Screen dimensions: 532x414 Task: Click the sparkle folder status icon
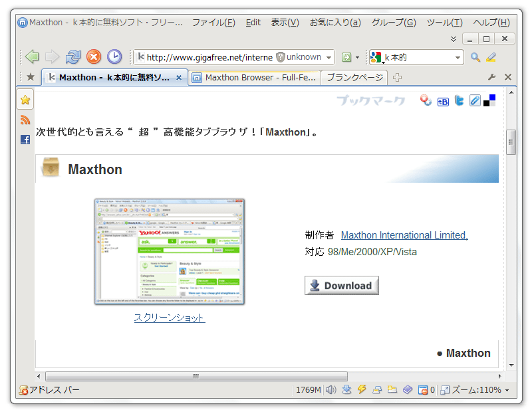[x=392, y=389]
